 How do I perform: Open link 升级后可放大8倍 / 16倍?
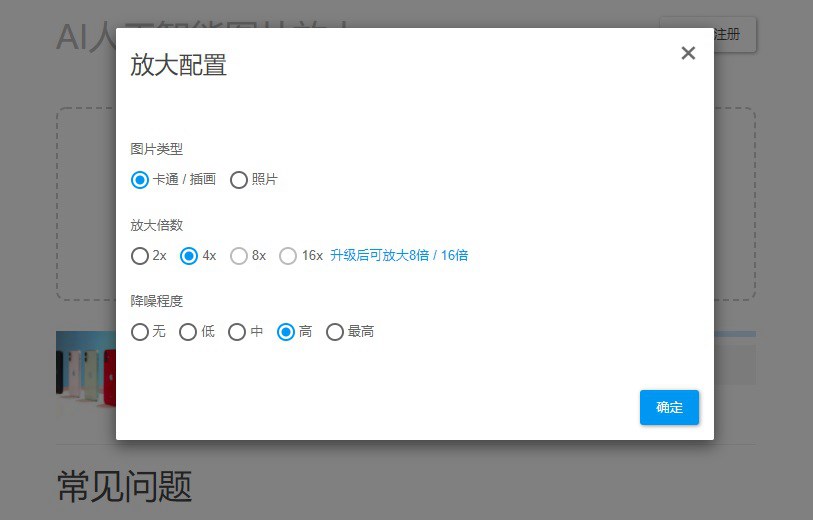[x=399, y=255]
